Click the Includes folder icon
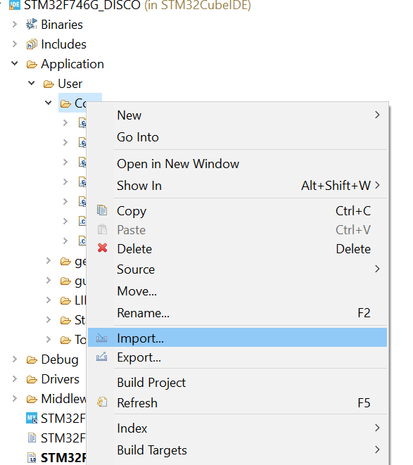Viewport: 413px width, 465px height. (x=32, y=44)
